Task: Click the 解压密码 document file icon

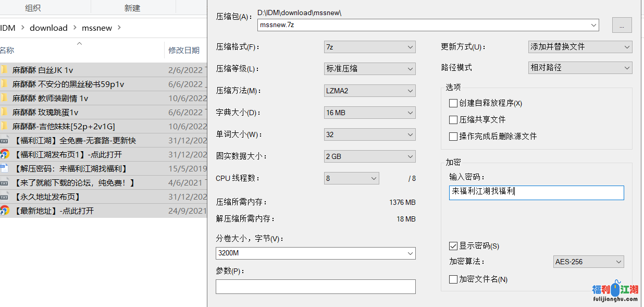Action: coord(4,168)
